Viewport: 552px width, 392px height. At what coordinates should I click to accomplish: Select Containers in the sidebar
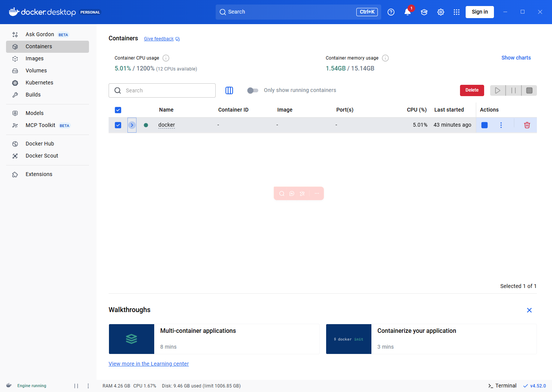[48, 46]
